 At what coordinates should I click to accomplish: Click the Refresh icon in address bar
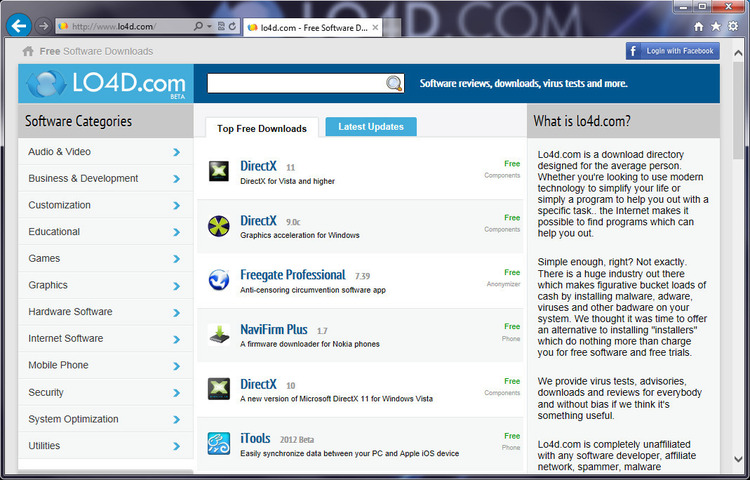(x=232, y=27)
